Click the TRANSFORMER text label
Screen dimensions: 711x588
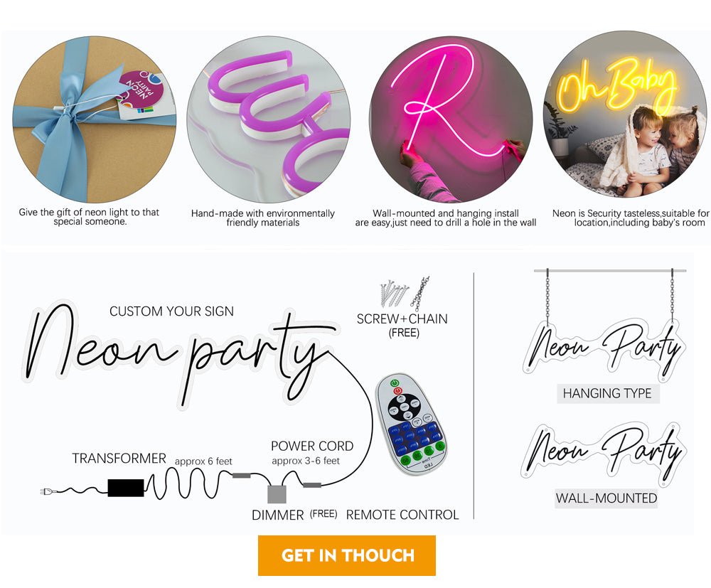pos(119,459)
